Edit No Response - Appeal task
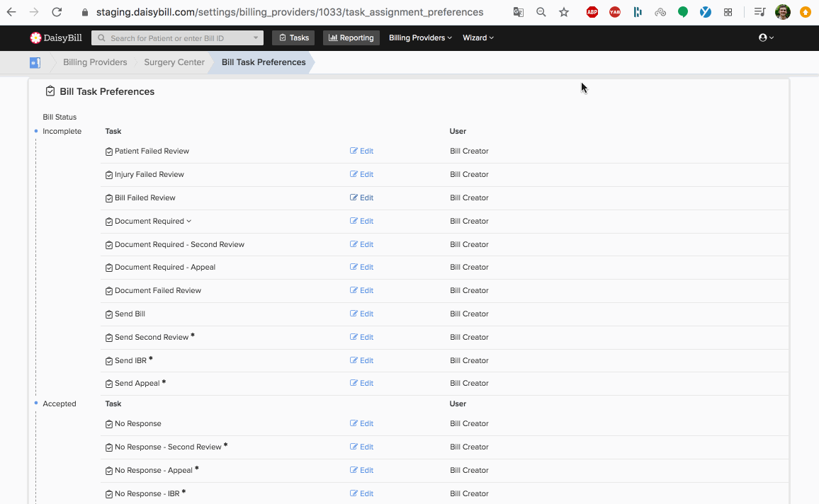This screenshot has height=504, width=819. [361, 470]
